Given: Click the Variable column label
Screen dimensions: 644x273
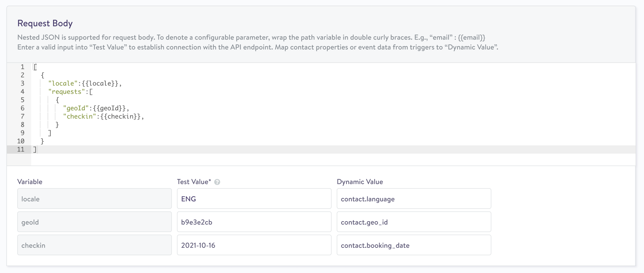Looking at the screenshot, I should pos(30,182).
